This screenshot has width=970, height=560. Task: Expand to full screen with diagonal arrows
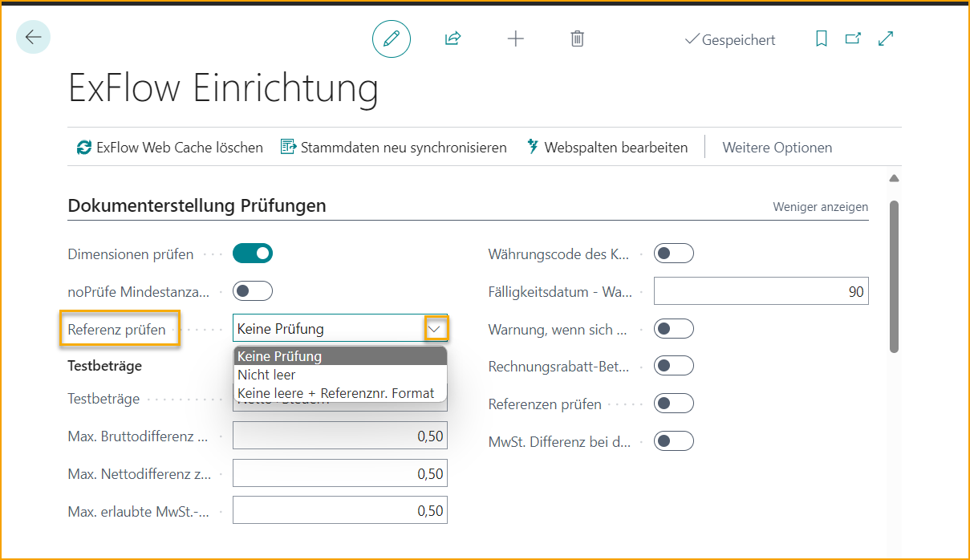884,37
